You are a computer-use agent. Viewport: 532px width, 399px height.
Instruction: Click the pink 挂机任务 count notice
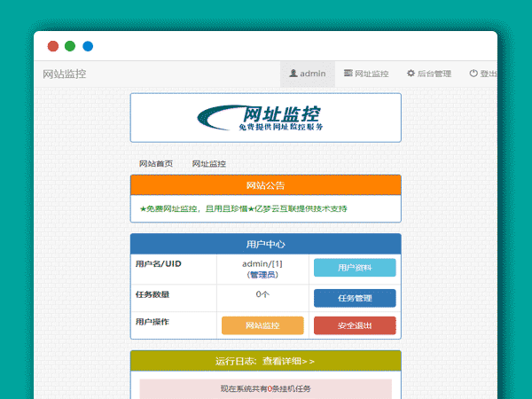coord(265,388)
